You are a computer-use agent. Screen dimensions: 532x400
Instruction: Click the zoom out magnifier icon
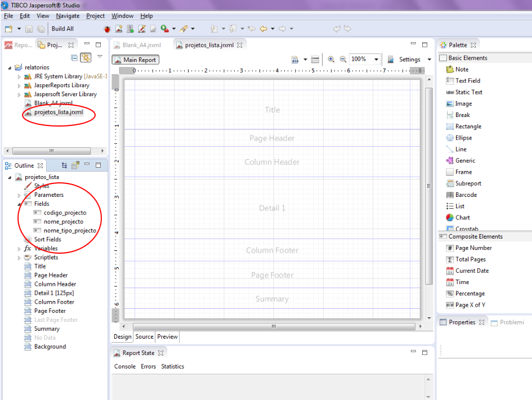click(x=343, y=59)
